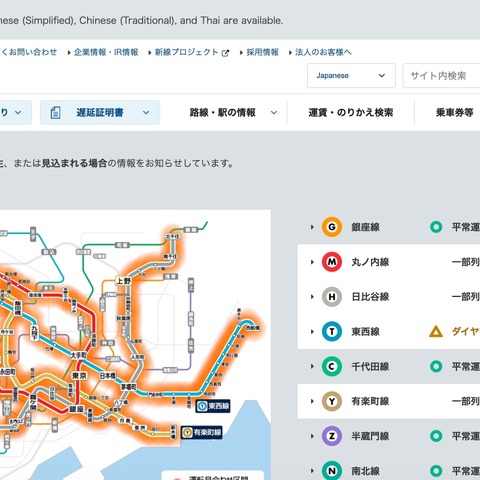Viewport: 480px width, 480px height.
Task: Click the 銀座線 line name text
Action: point(365,227)
